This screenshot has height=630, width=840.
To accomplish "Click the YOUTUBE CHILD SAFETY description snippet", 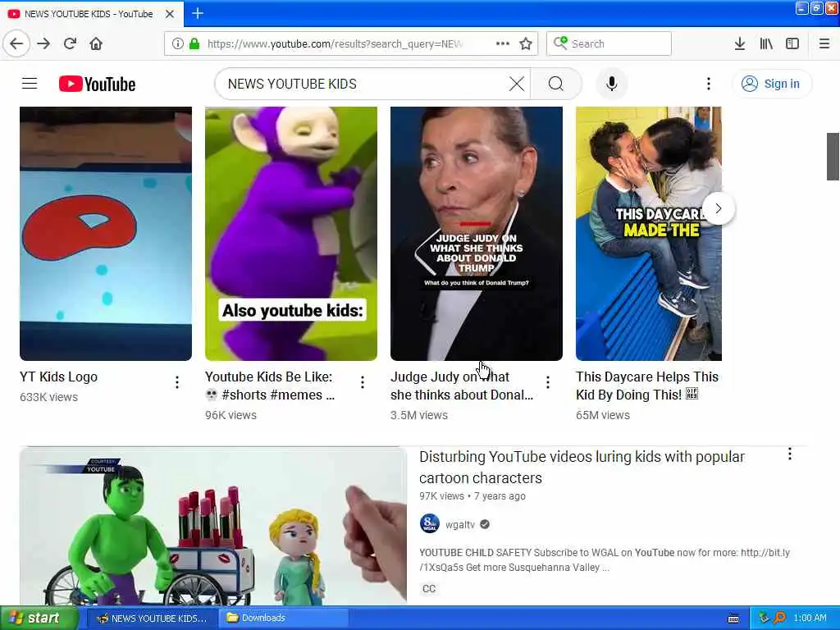I will [x=605, y=559].
